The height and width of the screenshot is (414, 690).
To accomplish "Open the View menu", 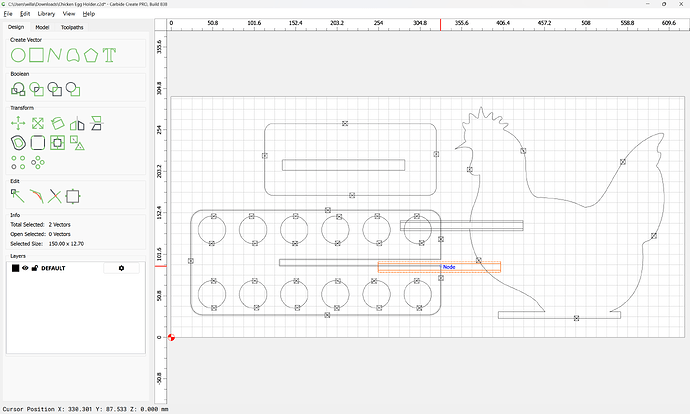I will [x=68, y=14].
